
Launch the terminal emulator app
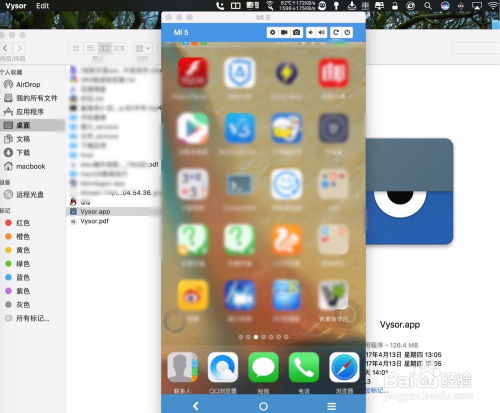pos(239,184)
